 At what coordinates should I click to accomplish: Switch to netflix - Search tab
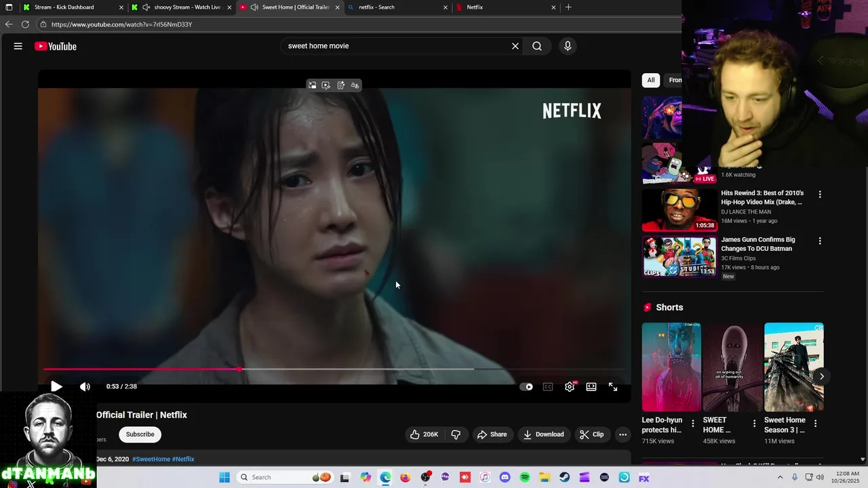396,7
